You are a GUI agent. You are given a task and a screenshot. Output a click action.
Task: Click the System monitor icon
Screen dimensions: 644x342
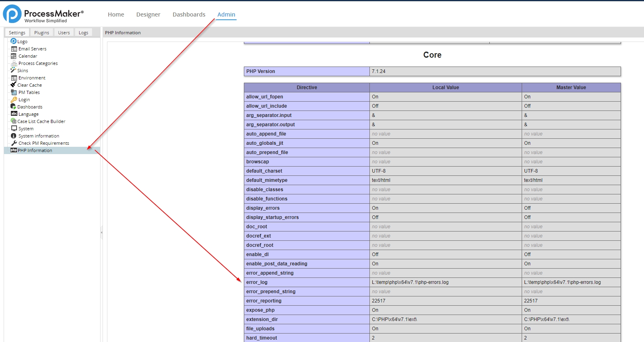(14, 128)
